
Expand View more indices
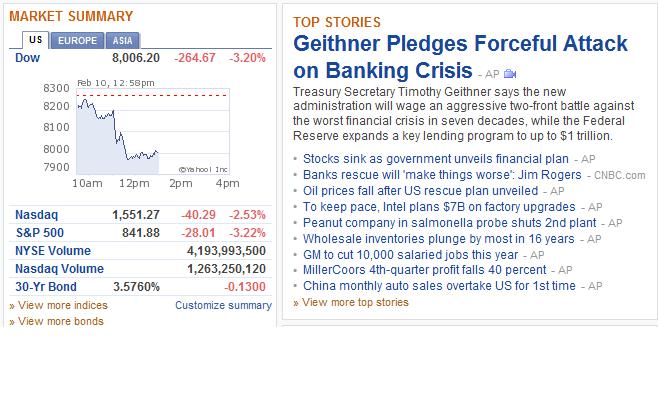pos(58,305)
